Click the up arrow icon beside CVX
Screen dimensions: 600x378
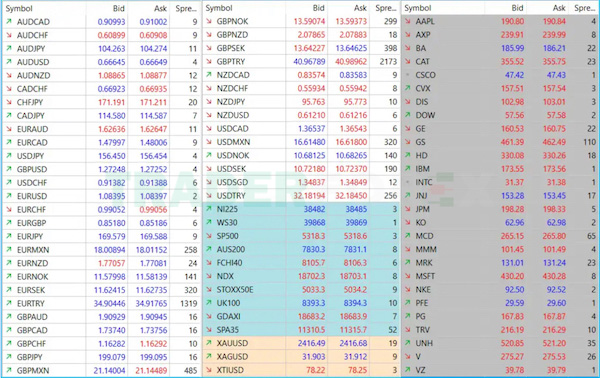pos(408,88)
